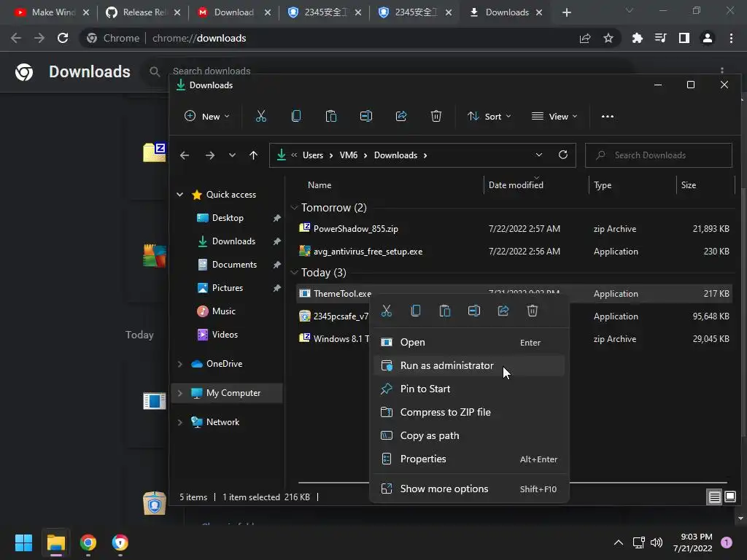
Task: Collapse the Quick access tree node
Action: pyautogui.click(x=180, y=194)
